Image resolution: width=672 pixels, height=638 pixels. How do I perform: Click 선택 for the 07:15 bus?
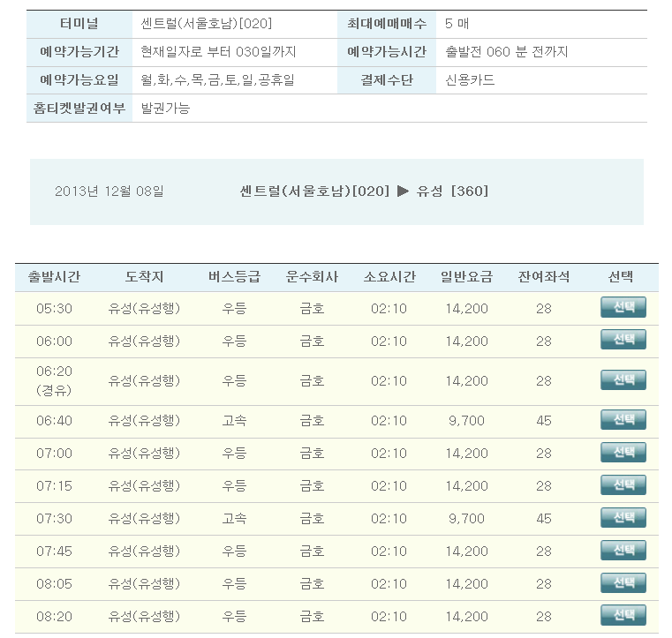click(x=623, y=484)
